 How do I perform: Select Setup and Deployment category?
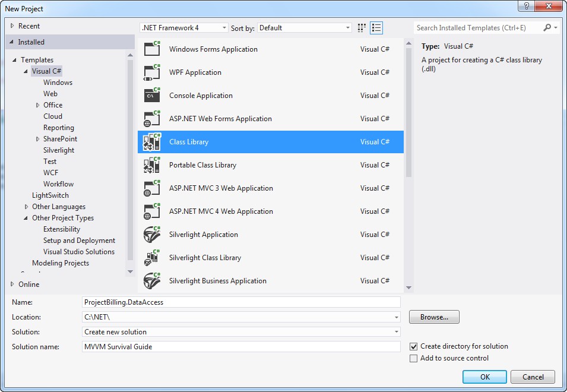pyautogui.click(x=79, y=241)
